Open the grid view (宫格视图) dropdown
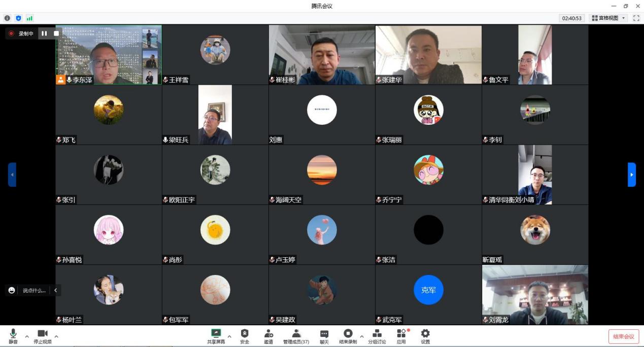 (608, 18)
